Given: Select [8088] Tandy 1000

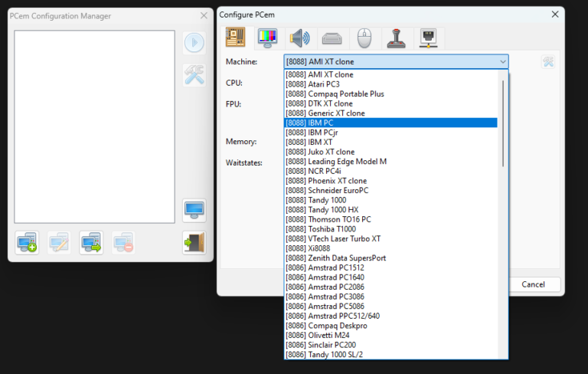Looking at the screenshot, I should pos(390,200).
